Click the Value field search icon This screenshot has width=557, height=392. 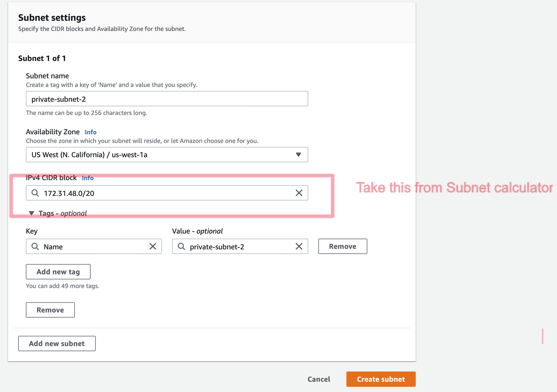pos(181,246)
